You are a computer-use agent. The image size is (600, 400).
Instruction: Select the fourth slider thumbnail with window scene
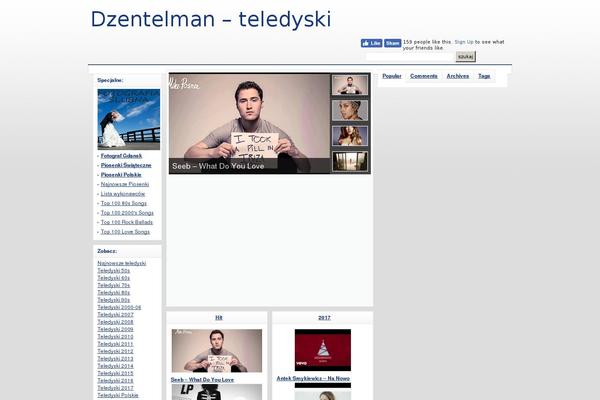(350, 161)
